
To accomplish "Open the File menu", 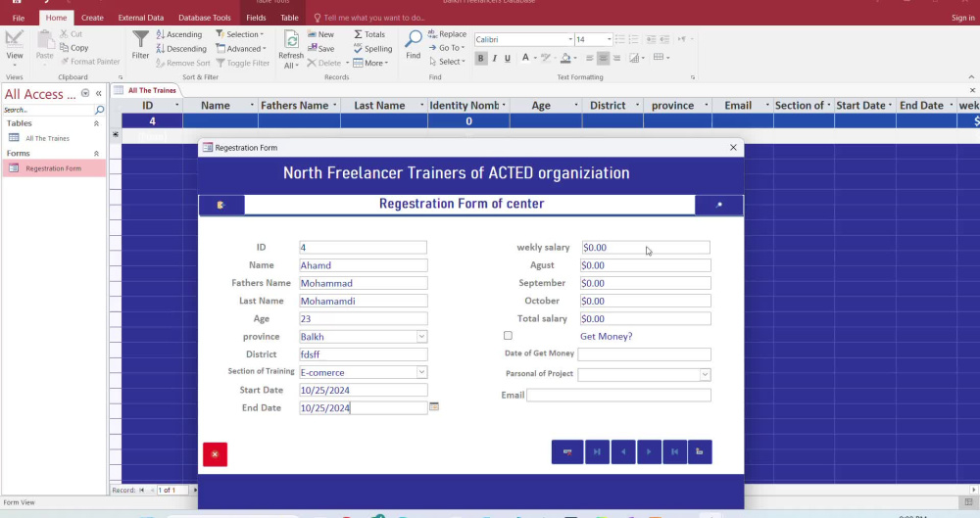I will 19,18.
